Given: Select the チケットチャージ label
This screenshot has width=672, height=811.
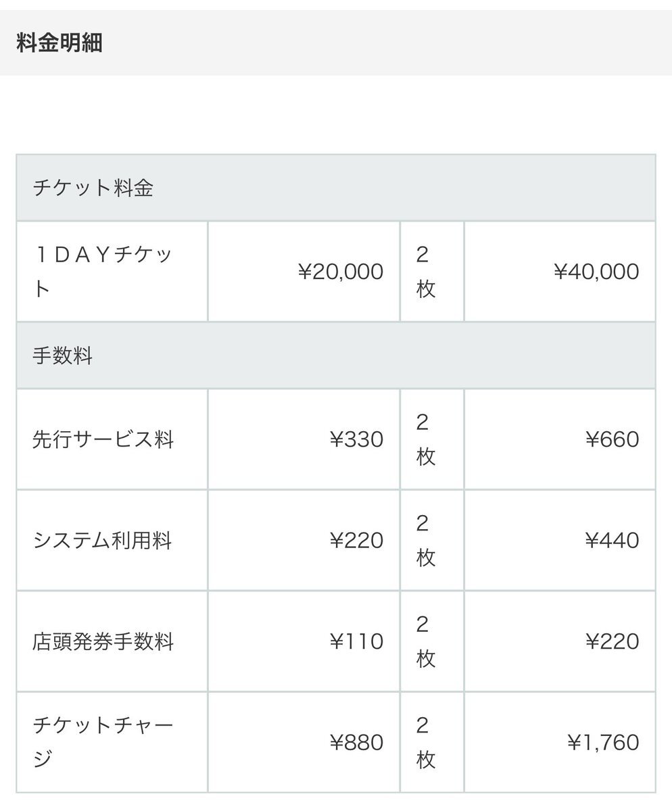Looking at the screenshot, I should pyautogui.click(x=103, y=743).
